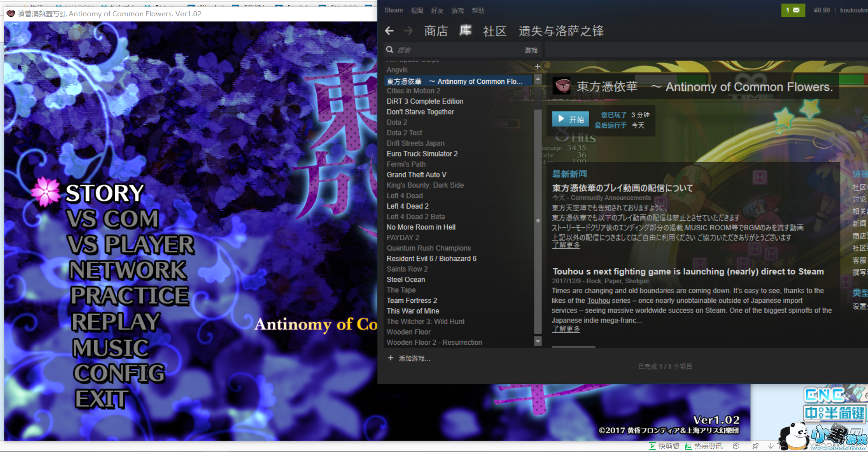
Task: Click 添加游戏... at the list bottom
Action: tap(414, 358)
